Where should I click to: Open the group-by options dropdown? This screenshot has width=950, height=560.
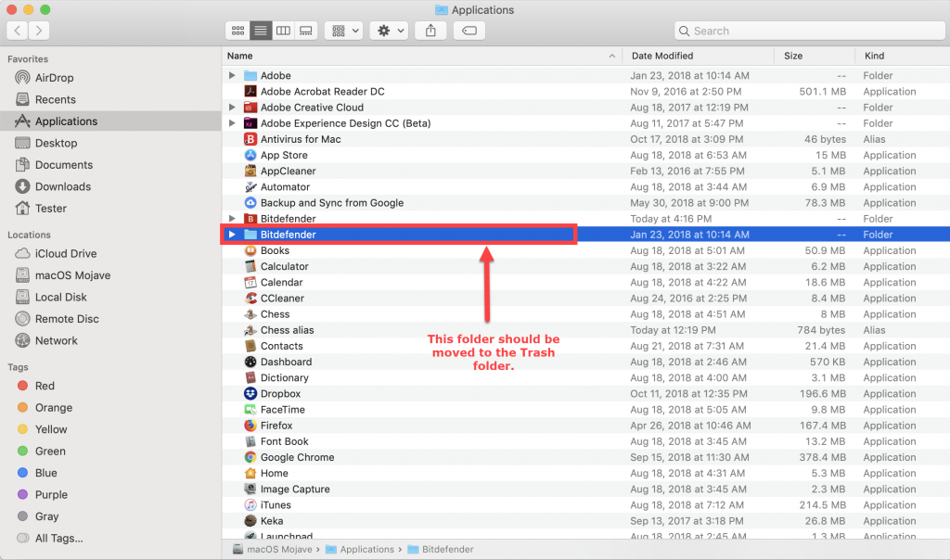coord(344,31)
